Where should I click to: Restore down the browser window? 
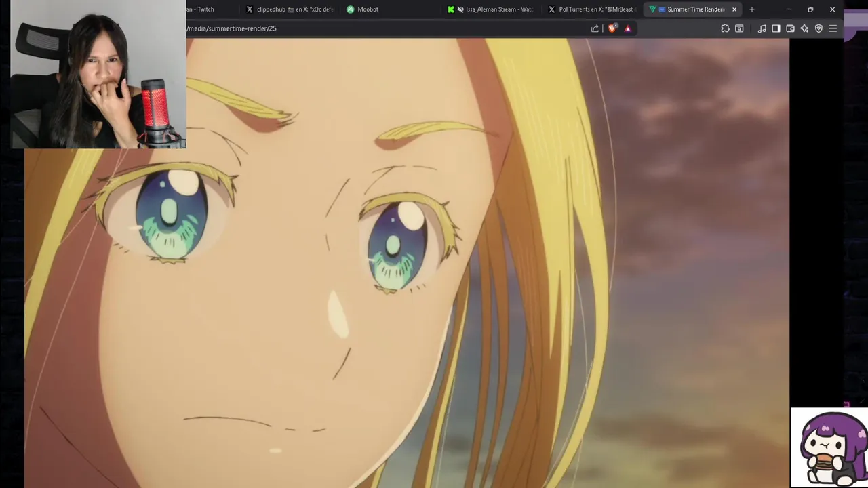coord(810,9)
